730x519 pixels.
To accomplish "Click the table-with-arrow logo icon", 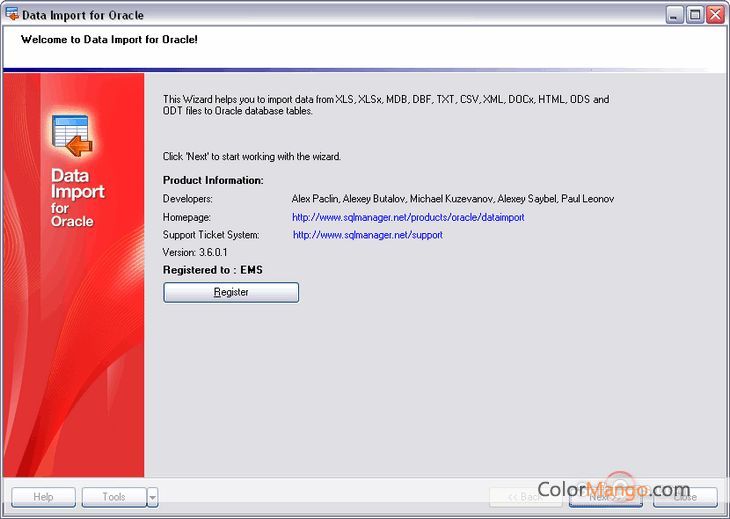I will (x=72, y=136).
